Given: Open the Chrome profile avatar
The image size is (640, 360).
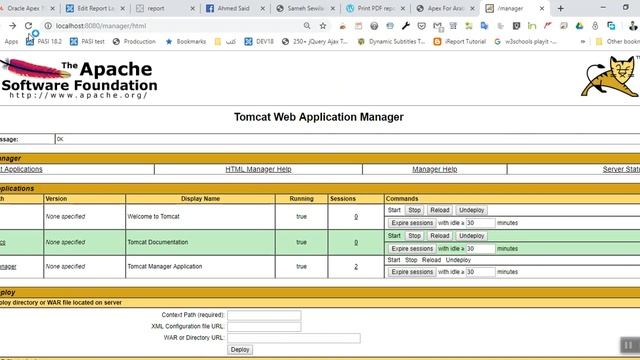Looking at the screenshot, I should pos(633,26).
